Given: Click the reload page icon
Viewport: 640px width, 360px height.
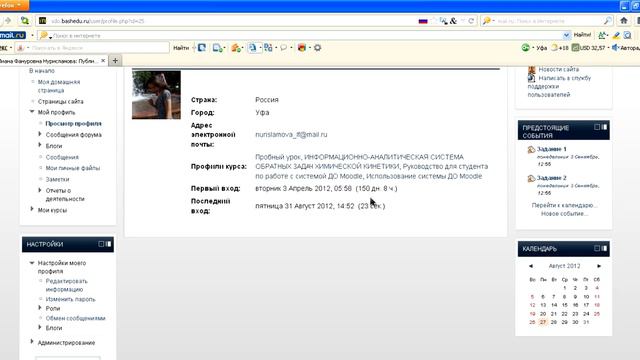Looking at the screenshot, I should [471, 21].
